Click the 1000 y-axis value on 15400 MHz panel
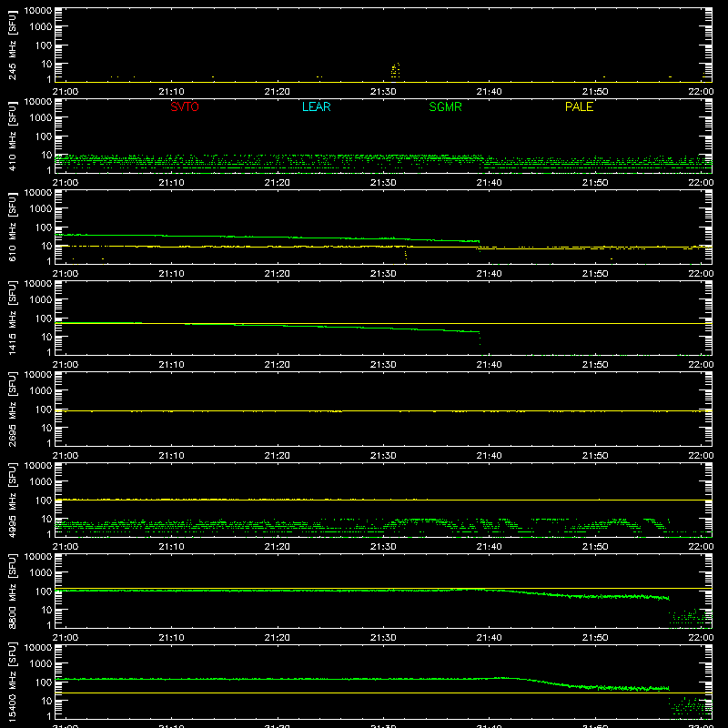The height and width of the screenshot is (728, 728). 41,664
